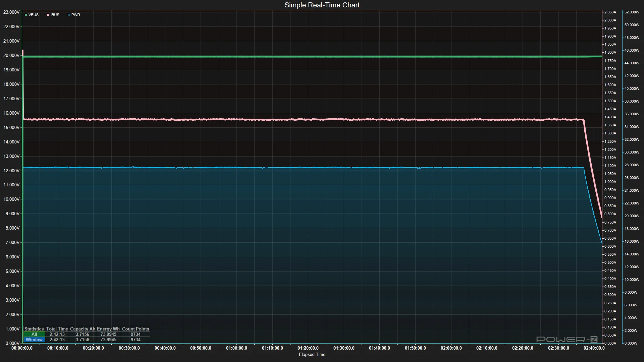This screenshot has width=644, height=362.
Task: Click the 'Simple Real-Time Chart' title
Action: point(322,5)
